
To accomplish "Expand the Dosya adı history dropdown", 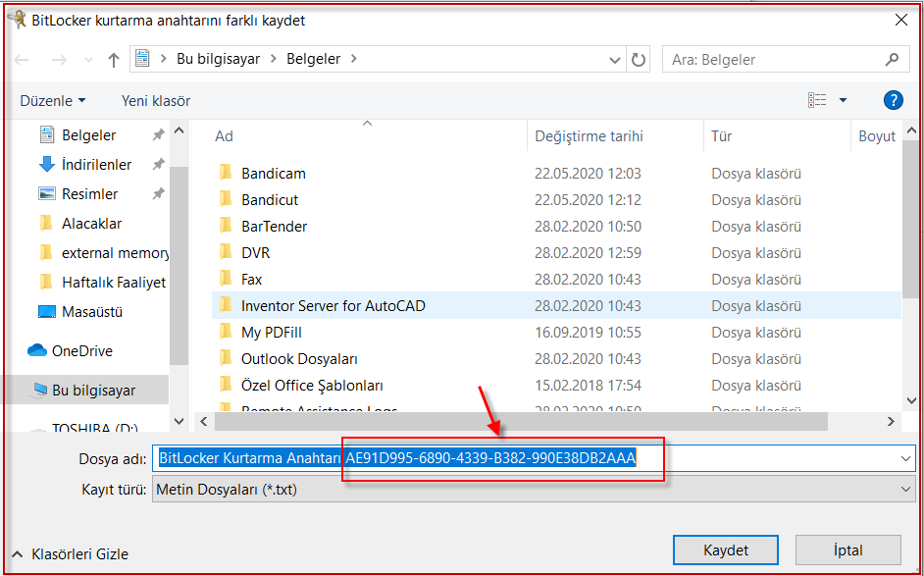I will (x=904, y=458).
